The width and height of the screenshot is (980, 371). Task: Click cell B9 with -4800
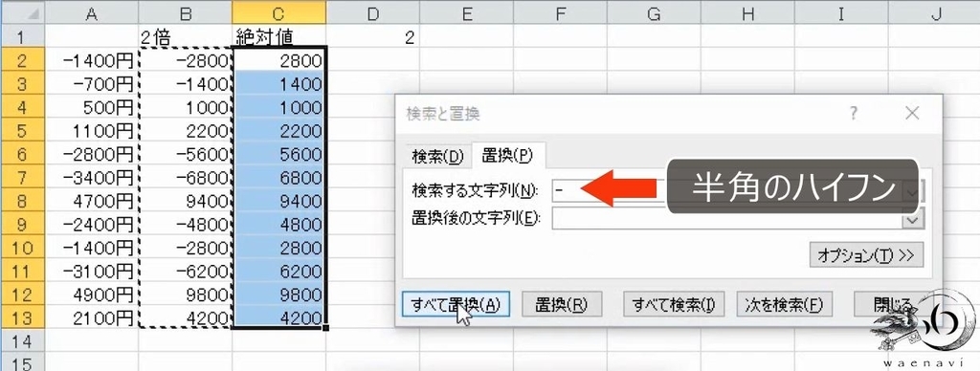pos(185,225)
